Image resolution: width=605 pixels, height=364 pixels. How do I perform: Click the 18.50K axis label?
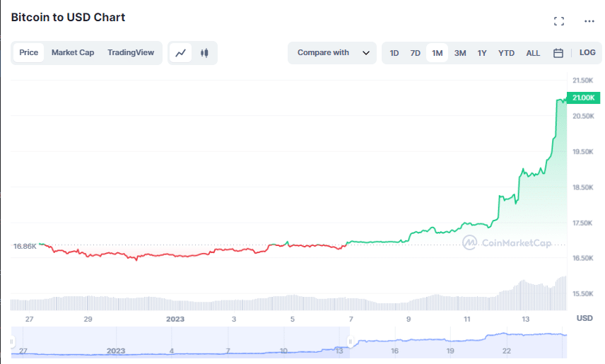pos(582,187)
